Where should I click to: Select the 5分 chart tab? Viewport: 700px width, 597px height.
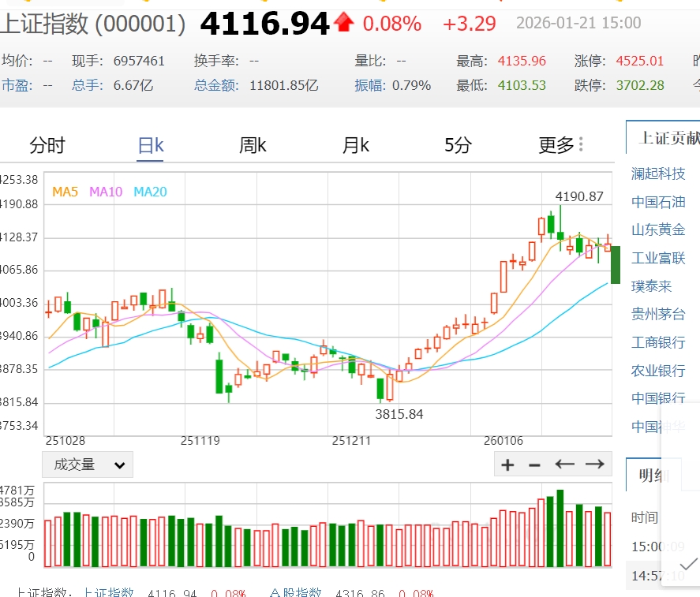pos(458,145)
